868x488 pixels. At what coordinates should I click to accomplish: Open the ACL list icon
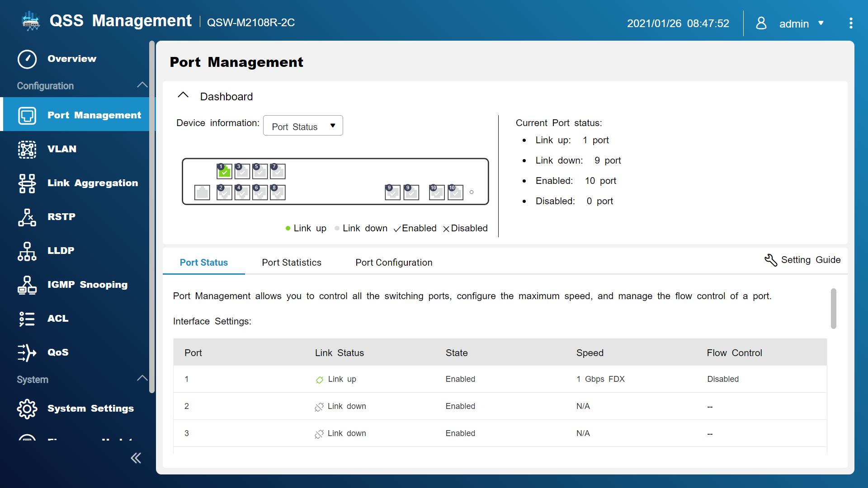(27, 319)
